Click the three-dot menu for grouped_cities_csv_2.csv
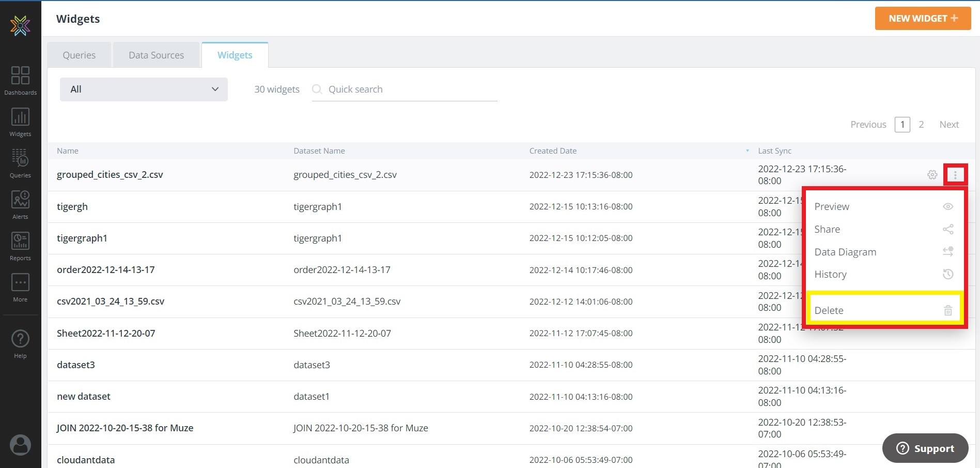The width and height of the screenshot is (980, 468). click(x=955, y=175)
